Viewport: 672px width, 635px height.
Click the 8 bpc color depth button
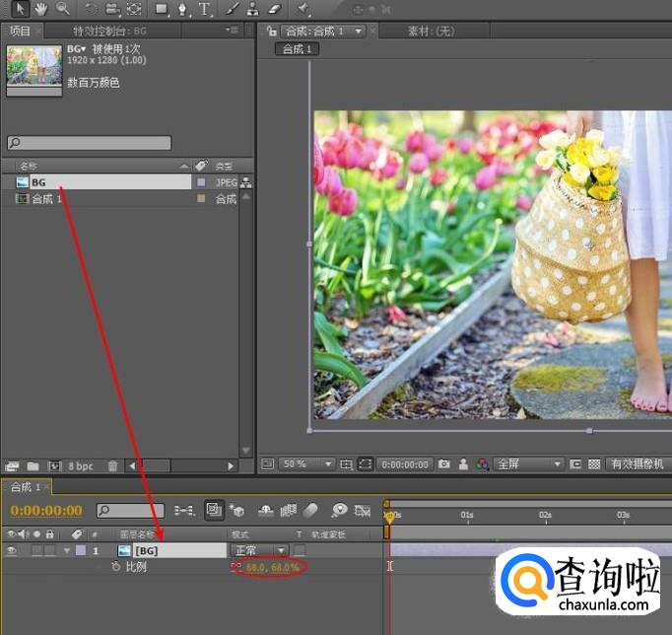pyautogui.click(x=81, y=466)
